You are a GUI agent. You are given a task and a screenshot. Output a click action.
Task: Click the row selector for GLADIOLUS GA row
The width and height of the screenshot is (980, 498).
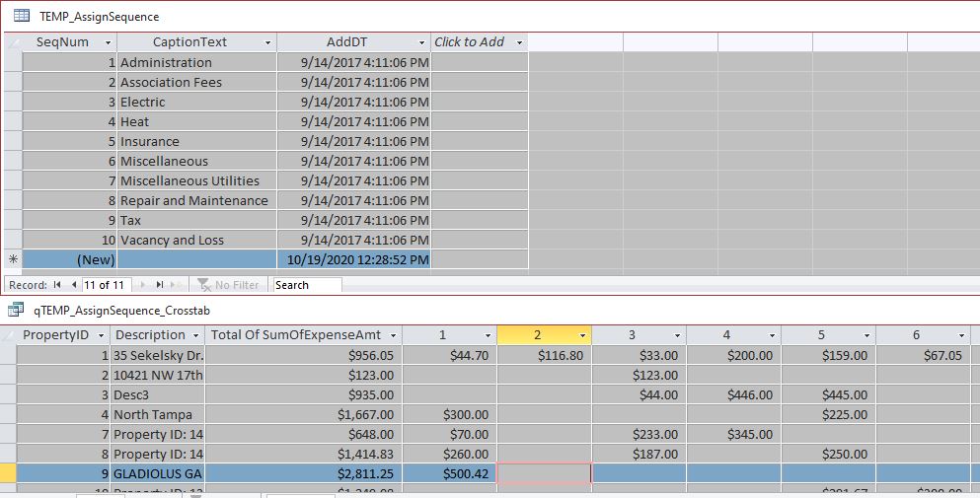tap(8, 473)
